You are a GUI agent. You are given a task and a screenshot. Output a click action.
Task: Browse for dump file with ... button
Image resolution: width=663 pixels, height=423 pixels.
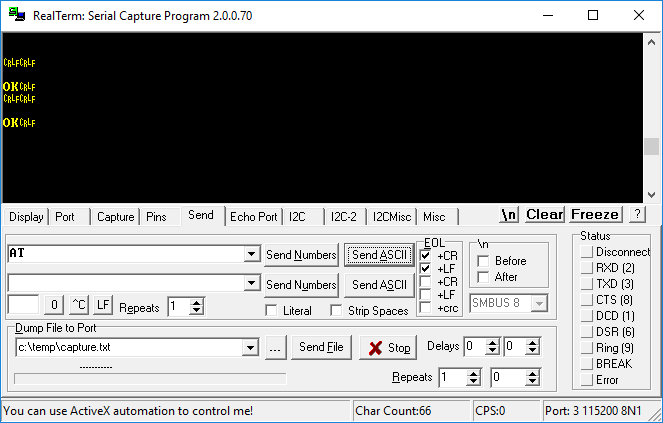coord(275,348)
